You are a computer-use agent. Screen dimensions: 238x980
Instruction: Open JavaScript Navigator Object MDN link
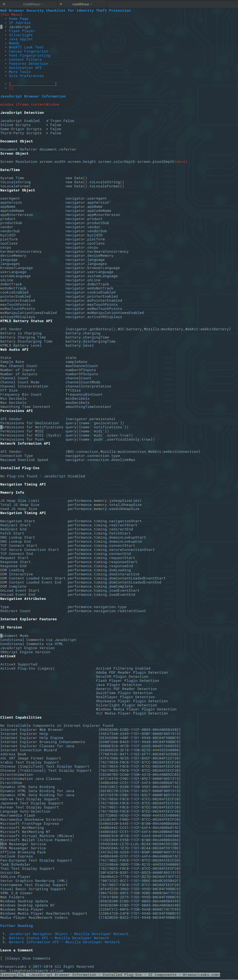coord(69,934)
